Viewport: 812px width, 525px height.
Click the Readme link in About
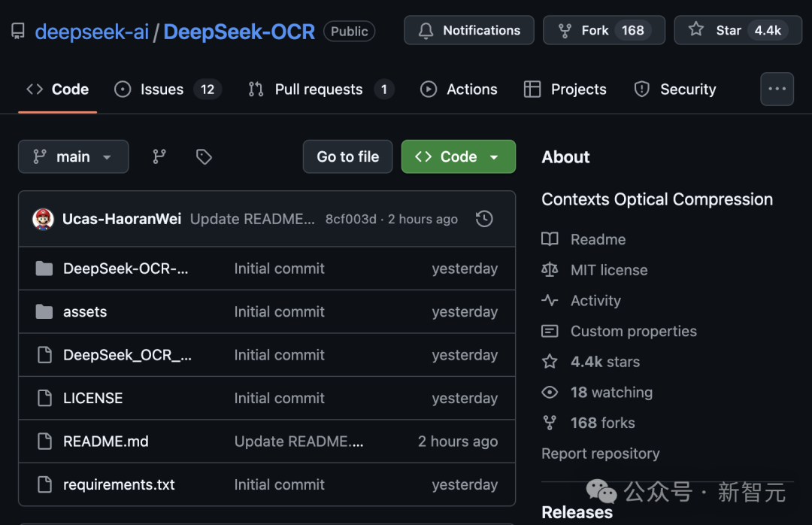coord(598,239)
